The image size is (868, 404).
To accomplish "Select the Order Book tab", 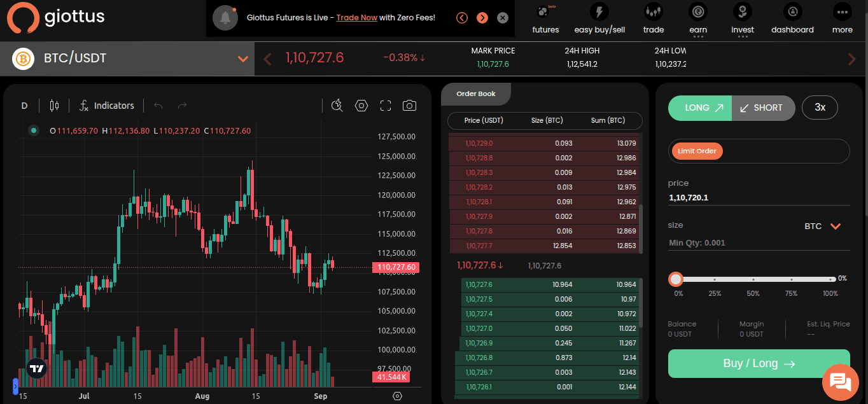I will tap(476, 94).
